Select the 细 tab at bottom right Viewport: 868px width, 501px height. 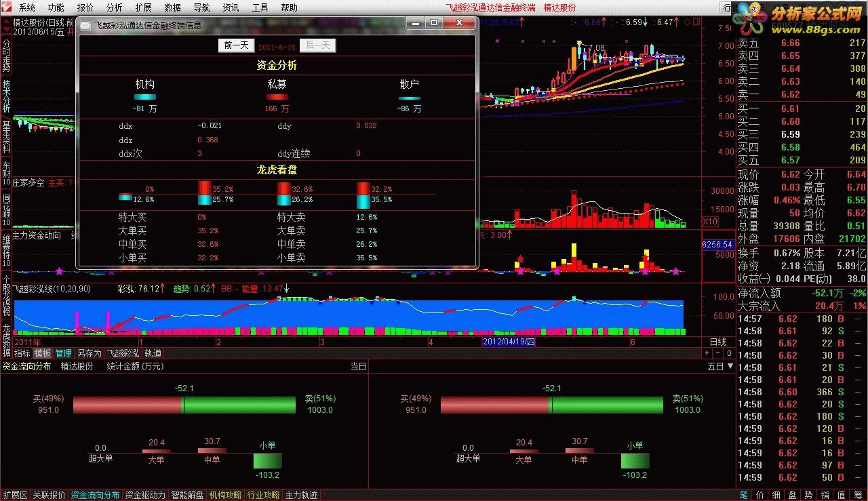776,495
